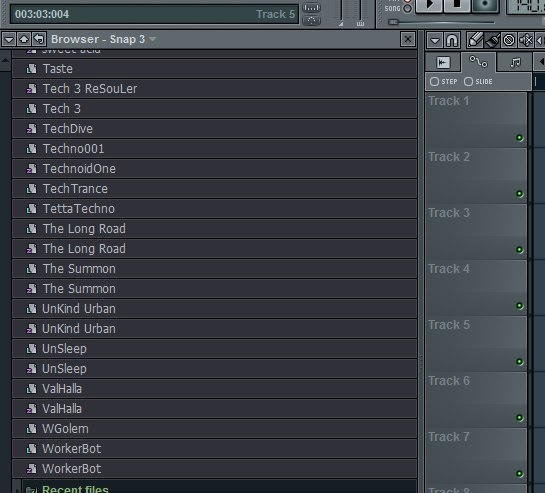The image size is (545, 493).
Task: Click the file icon beside TechTrance
Action: 32,189
